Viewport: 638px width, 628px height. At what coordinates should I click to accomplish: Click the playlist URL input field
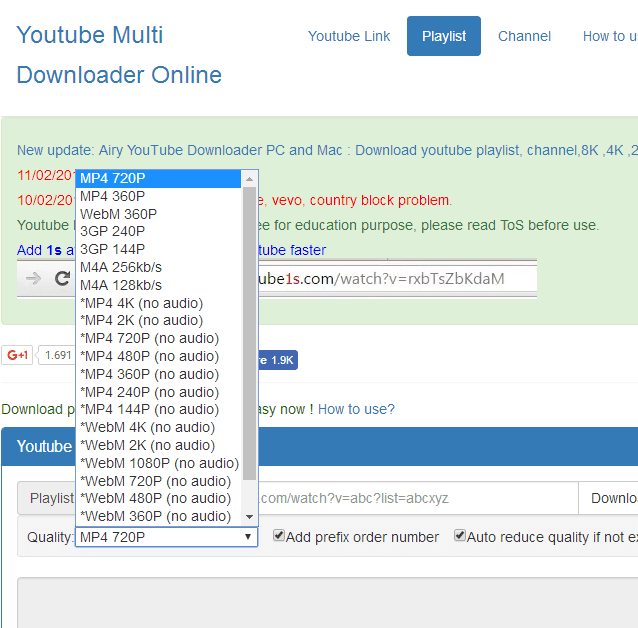tap(418, 498)
